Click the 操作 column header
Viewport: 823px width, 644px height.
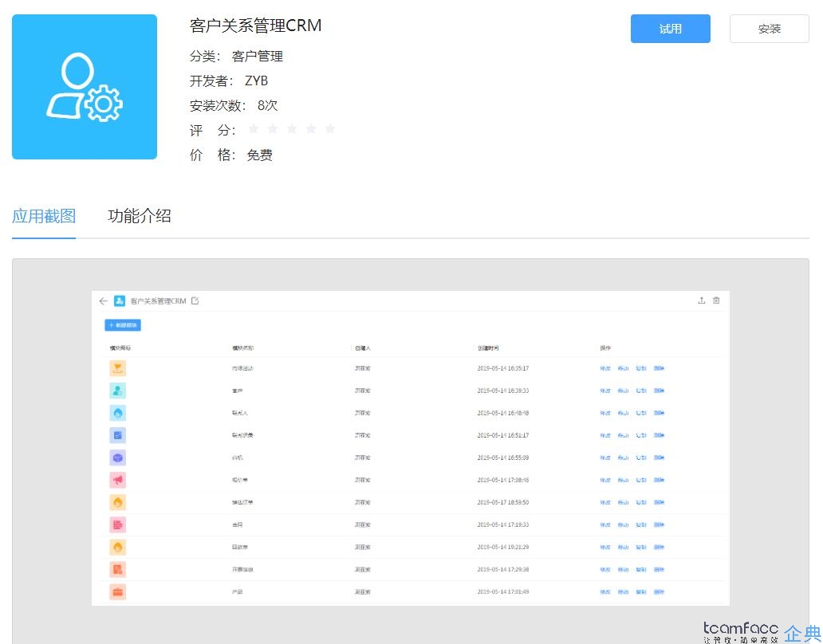[x=605, y=348]
